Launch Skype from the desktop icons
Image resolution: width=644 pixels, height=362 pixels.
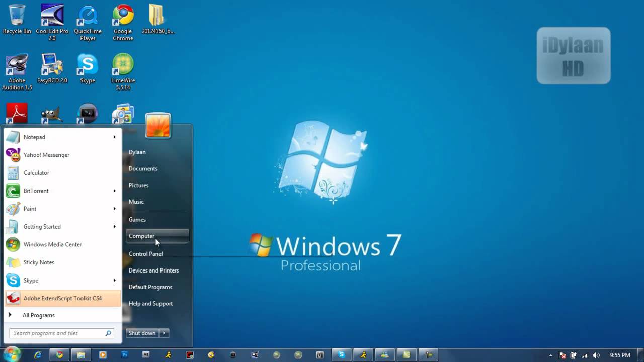(88, 68)
